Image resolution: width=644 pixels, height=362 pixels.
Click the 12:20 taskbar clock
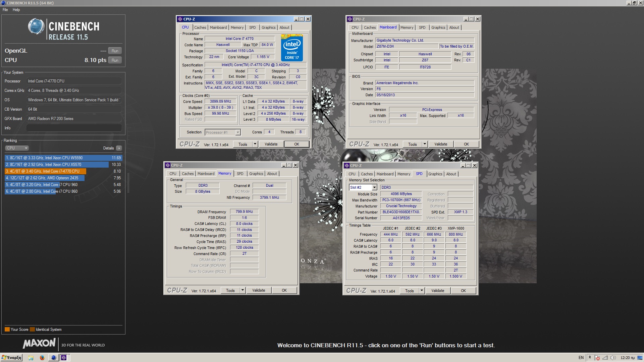click(x=627, y=358)
